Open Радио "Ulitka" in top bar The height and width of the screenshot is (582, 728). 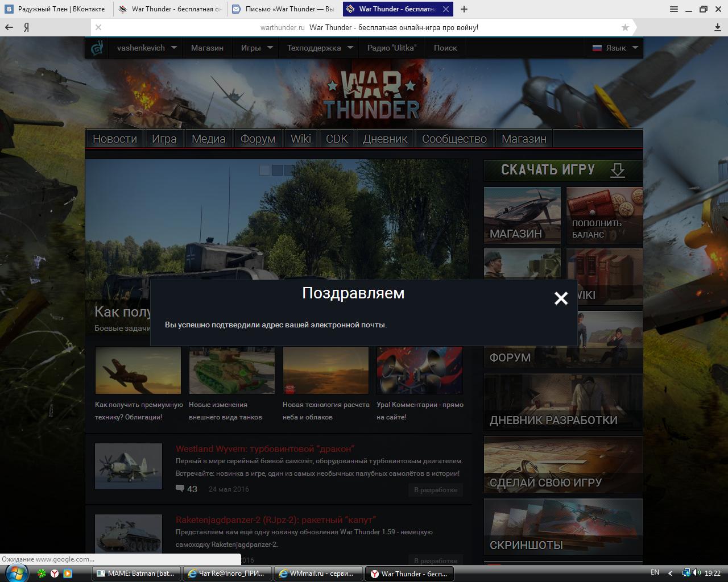tap(391, 48)
